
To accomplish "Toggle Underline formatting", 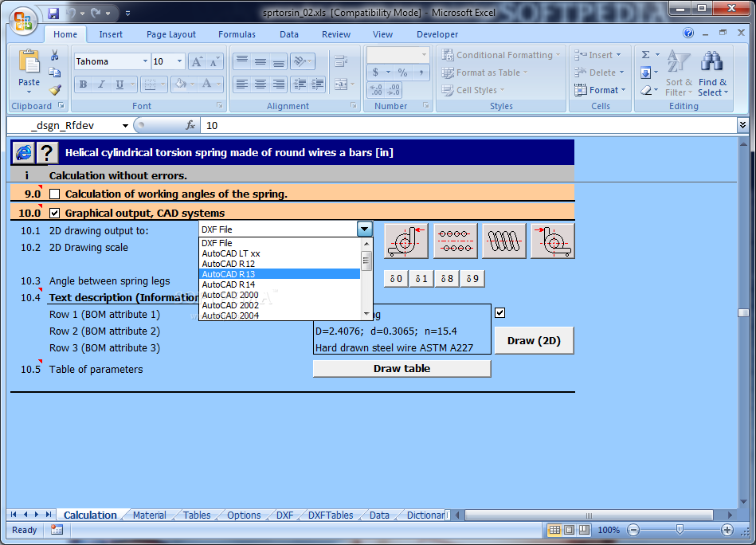I will click(119, 84).
